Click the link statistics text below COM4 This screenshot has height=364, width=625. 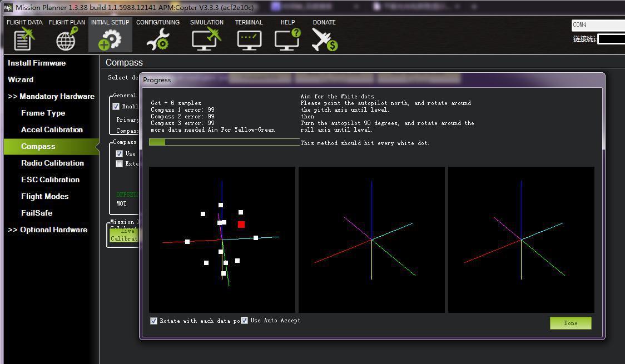(585, 39)
